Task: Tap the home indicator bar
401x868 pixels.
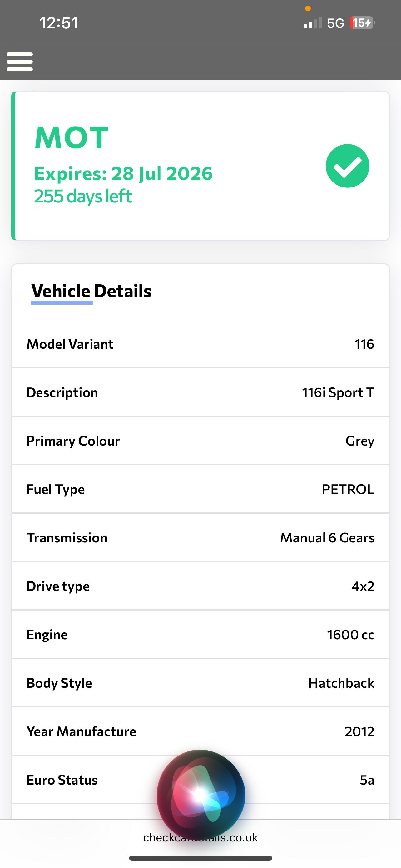Action: [x=200, y=858]
